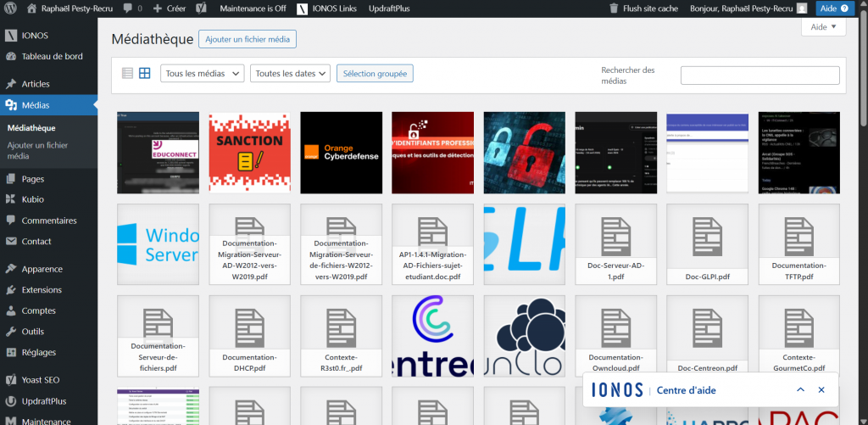This screenshot has width=868, height=425.
Task: Expand the Tous les médias dropdown
Action: click(202, 73)
